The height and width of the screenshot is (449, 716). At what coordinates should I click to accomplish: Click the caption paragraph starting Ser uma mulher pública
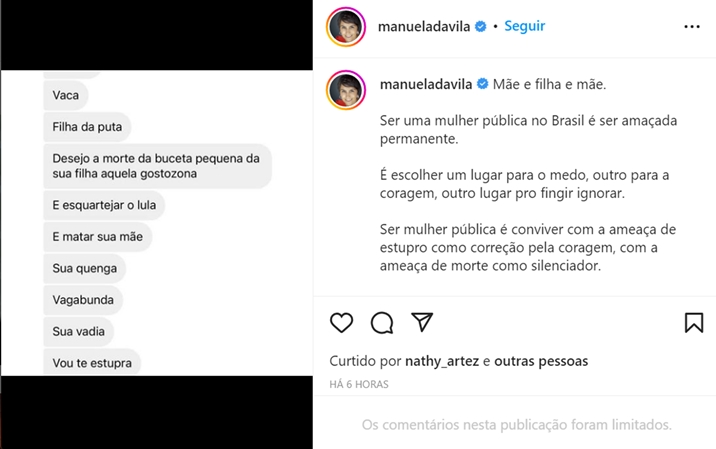coord(515,129)
